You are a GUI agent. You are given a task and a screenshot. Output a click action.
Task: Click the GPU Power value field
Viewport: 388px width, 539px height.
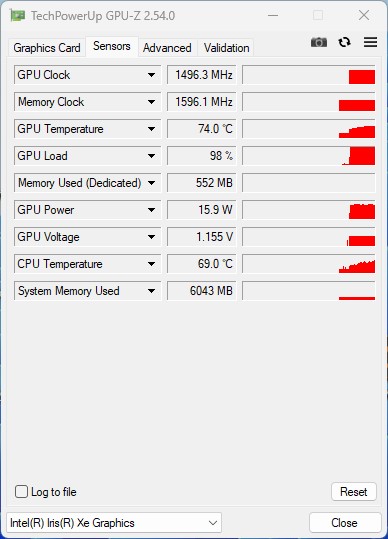point(202,210)
